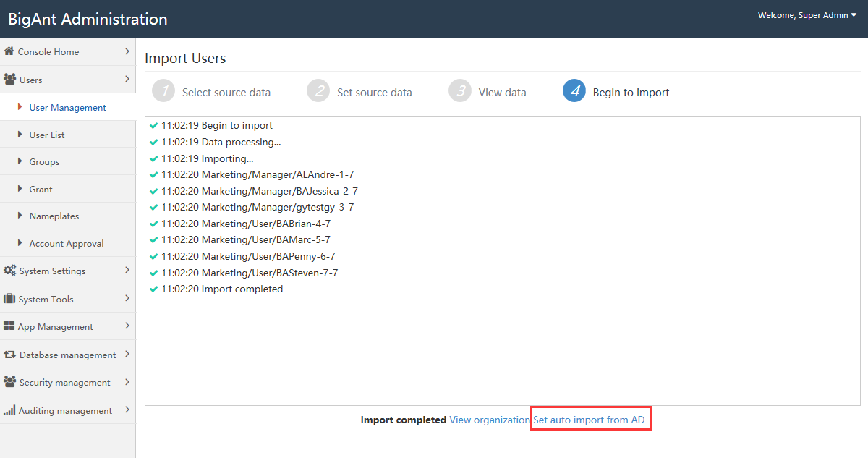Click the Users people icon

[10, 80]
